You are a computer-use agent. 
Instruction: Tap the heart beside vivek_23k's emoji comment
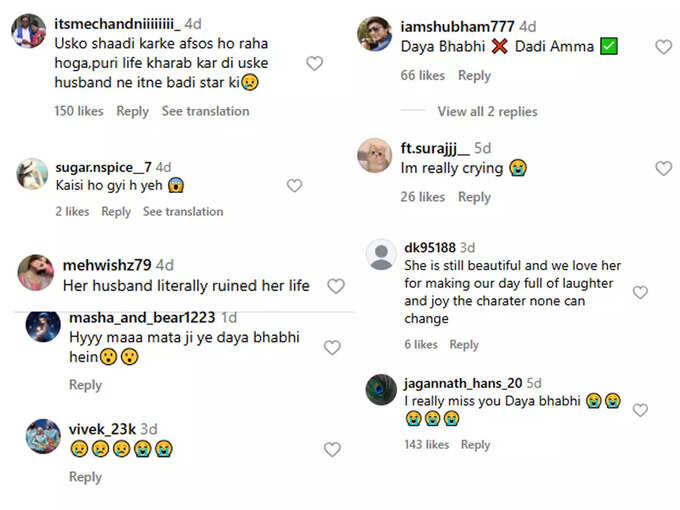point(332,449)
